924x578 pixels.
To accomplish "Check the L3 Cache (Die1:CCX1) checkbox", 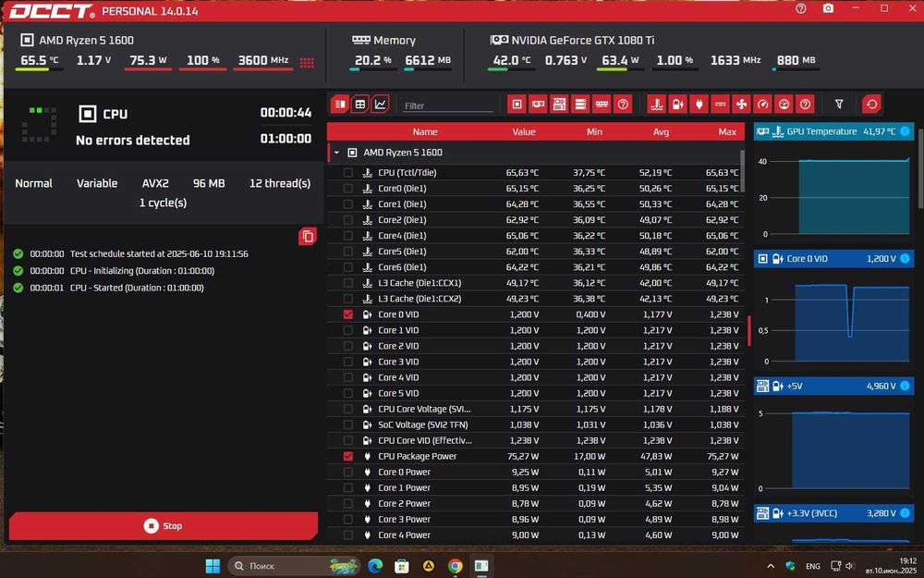I will (x=348, y=283).
